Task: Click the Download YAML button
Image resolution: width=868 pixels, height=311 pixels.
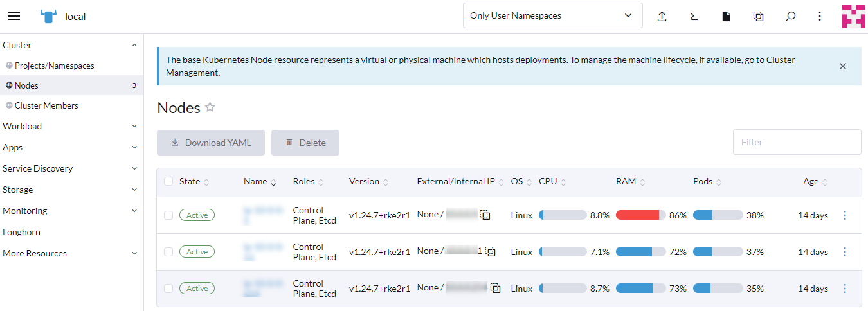Action: [x=211, y=143]
